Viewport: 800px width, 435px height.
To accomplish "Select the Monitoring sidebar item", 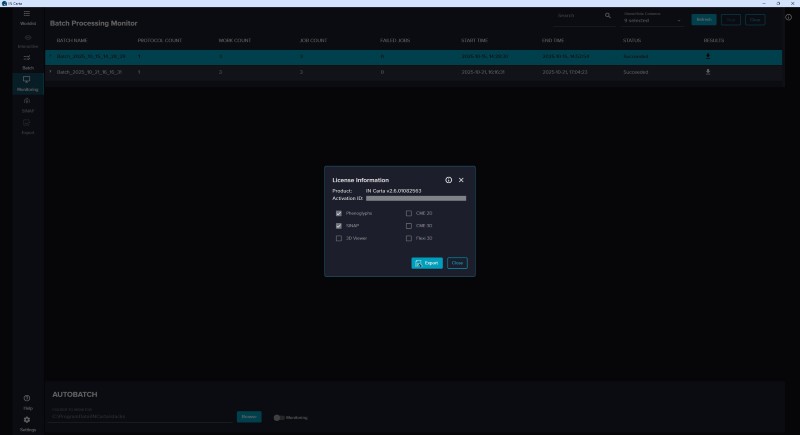I will point(28,84).
